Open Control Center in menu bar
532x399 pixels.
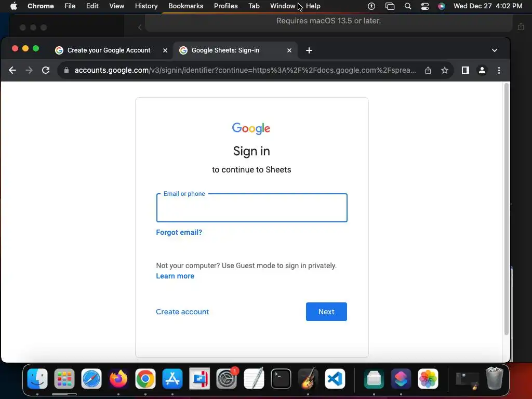point(425,6)
